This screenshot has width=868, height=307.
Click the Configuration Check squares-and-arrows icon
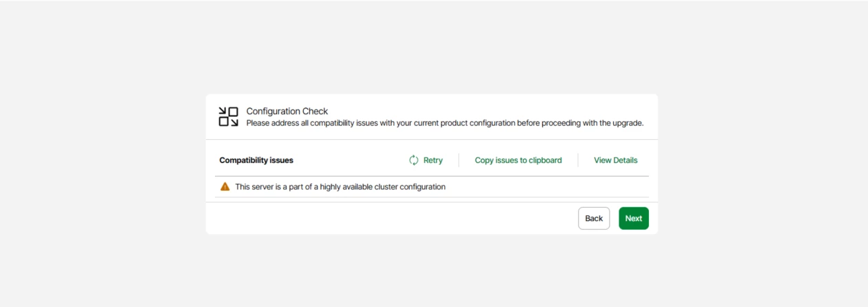click(x=228, y=117)
